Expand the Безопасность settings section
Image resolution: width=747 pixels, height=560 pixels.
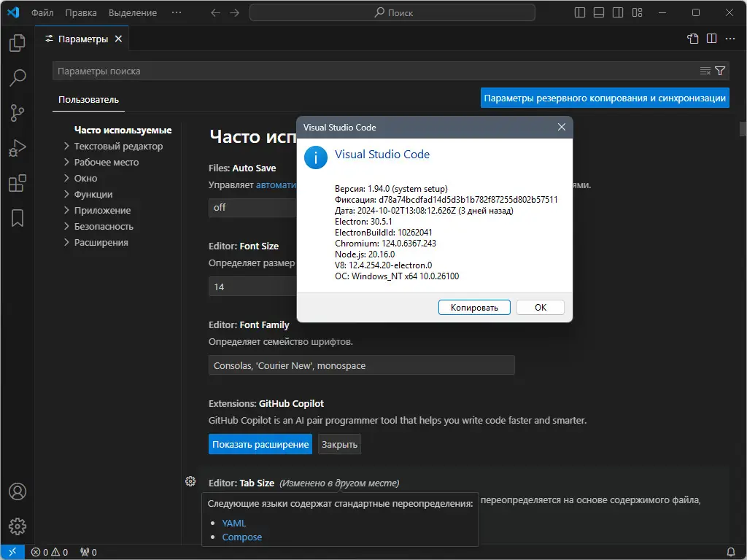tap(104, 226)
